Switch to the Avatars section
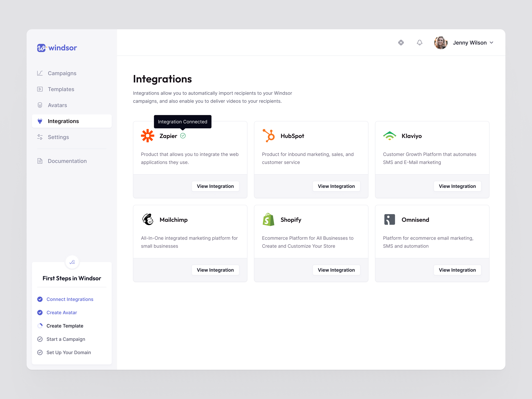 point(57,105)
